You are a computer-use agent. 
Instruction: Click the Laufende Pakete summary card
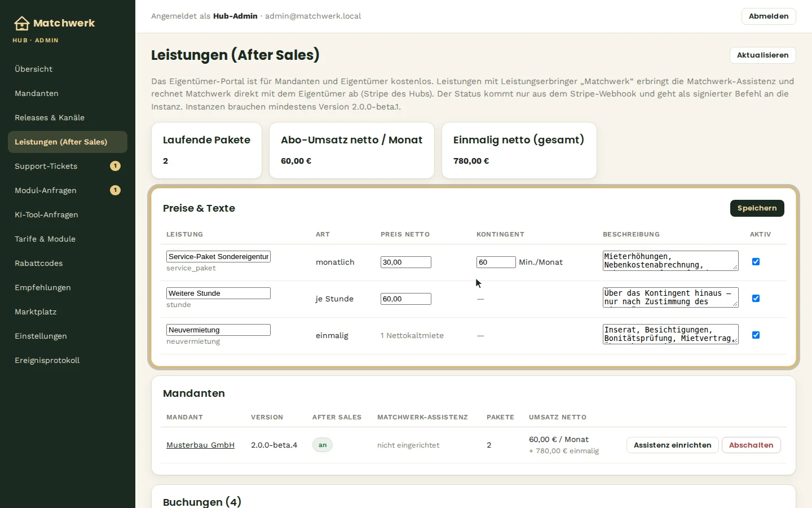click(x=206, y=150)
